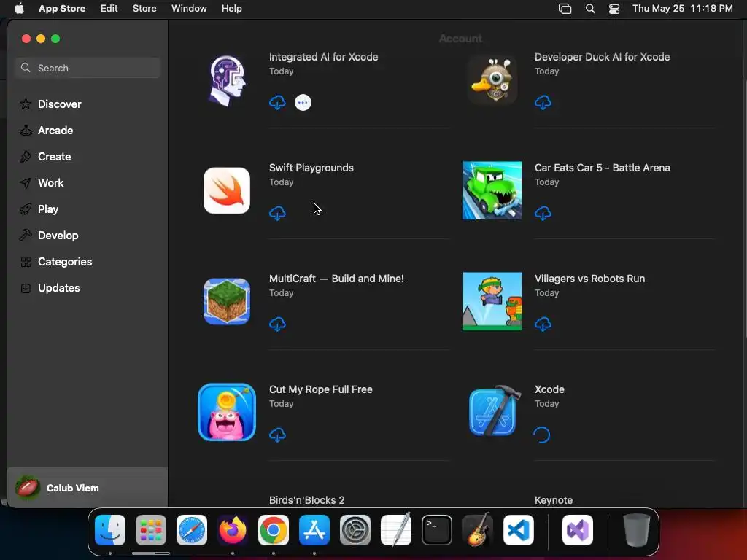Image resolution: width=747 pixels, height=560 pixels.
Task: Open the App Store menu
Action: click(x=62, y=9)
